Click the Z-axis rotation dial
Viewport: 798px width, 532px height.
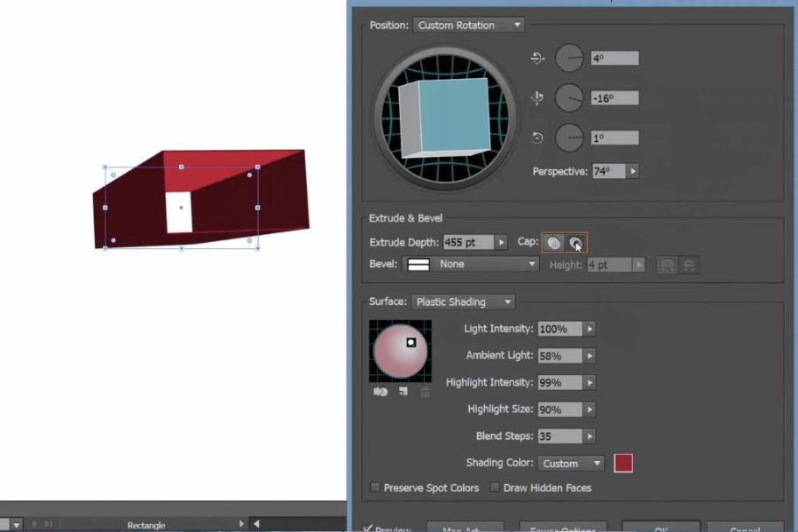tap(569, 137)
